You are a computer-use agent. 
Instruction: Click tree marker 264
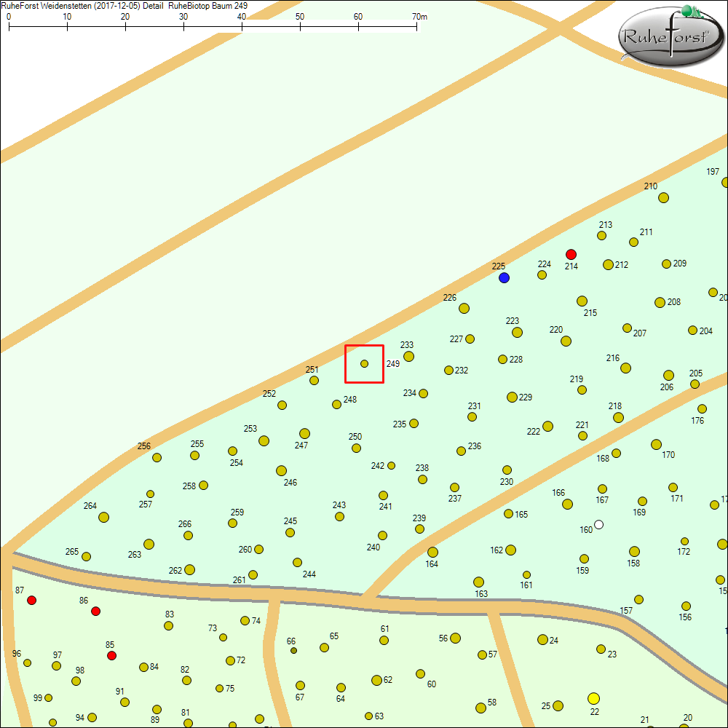click(x=103, y=517)
